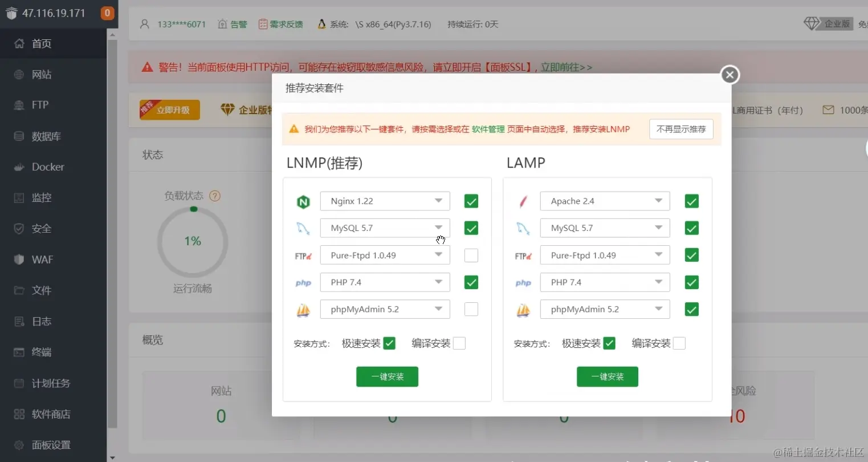Click the Pure-Ftpd FTP icon in LAMP

tap(523, 256)
